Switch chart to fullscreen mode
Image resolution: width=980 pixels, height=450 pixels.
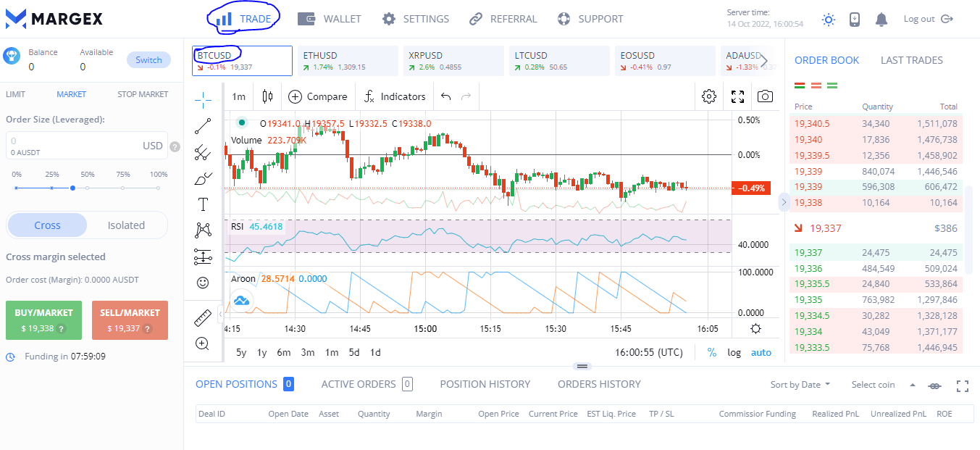point(737,96)
